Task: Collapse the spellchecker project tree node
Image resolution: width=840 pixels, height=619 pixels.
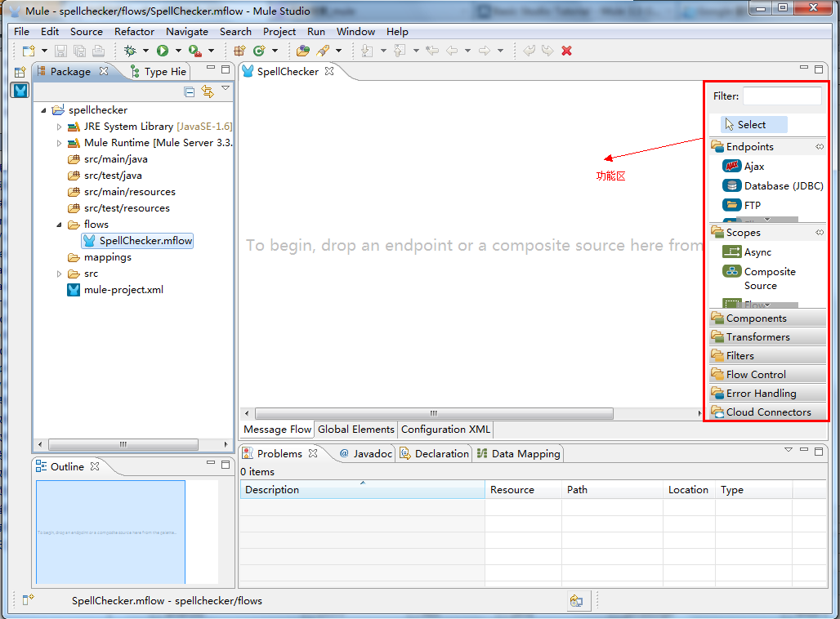Action: 43,110
